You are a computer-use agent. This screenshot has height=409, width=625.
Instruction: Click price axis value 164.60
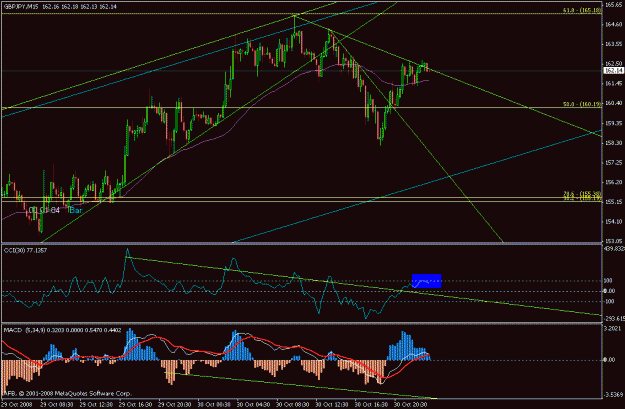pos(614,24)
